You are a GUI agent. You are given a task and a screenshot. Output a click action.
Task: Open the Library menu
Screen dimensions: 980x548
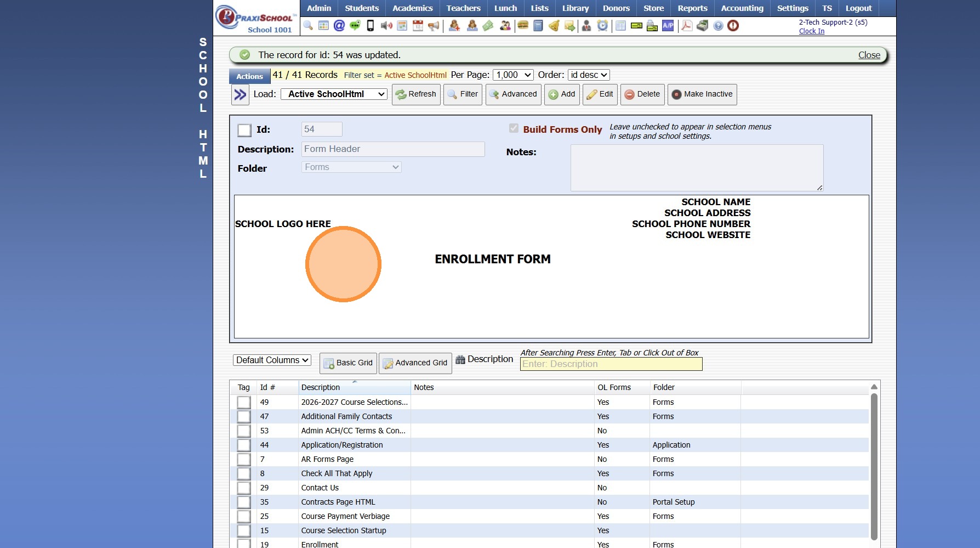tap(575, 8)
